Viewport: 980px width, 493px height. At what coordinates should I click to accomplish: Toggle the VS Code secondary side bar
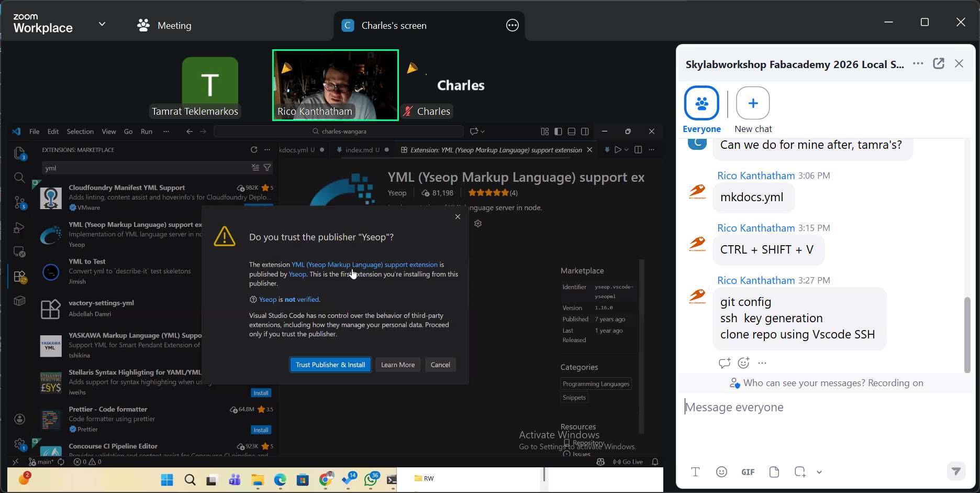tap(585, 132)
